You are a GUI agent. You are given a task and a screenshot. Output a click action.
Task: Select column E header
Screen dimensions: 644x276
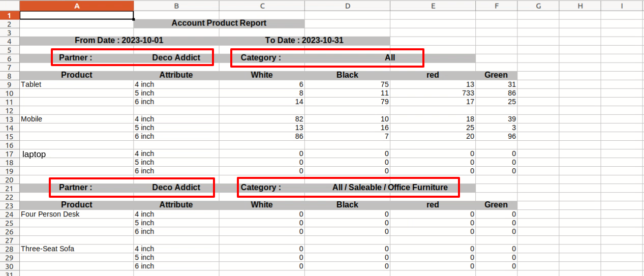coord(433,6)
